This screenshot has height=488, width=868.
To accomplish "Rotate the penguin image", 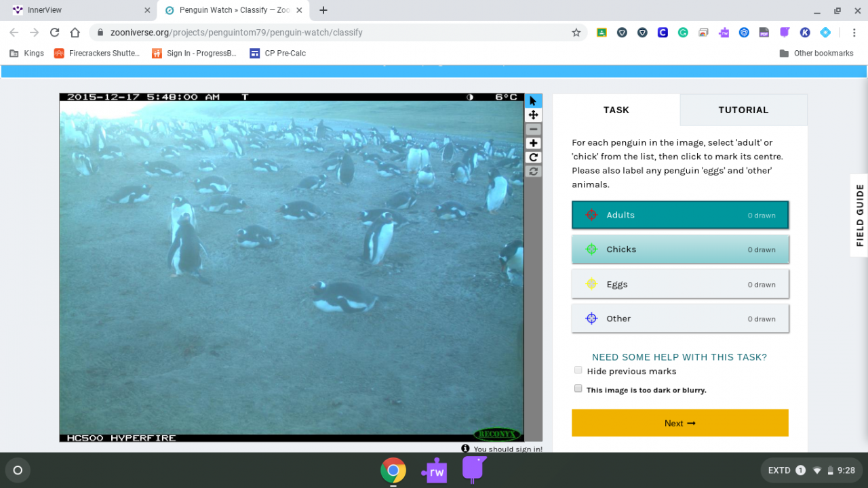I will click(x=534, y=157).
